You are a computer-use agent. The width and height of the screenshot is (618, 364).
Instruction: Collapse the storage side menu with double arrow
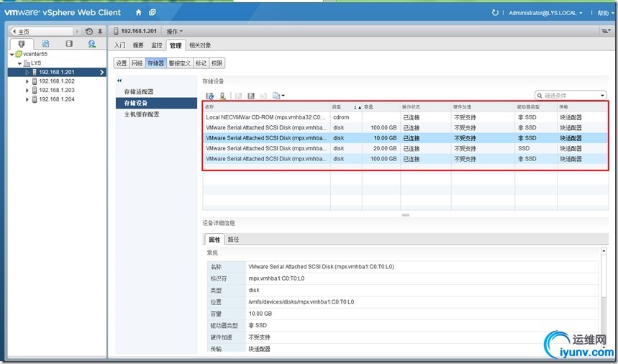pyautogui.click(x=119, y=81)
